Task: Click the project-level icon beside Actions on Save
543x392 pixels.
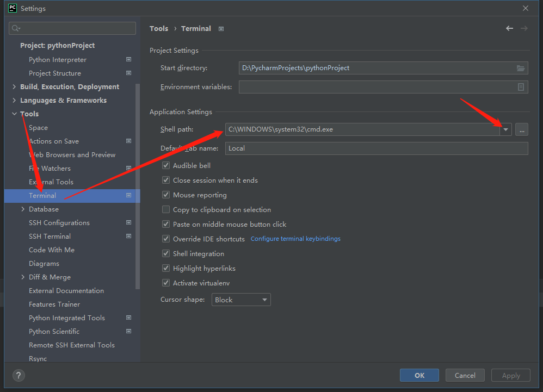Action: [128, 141]
